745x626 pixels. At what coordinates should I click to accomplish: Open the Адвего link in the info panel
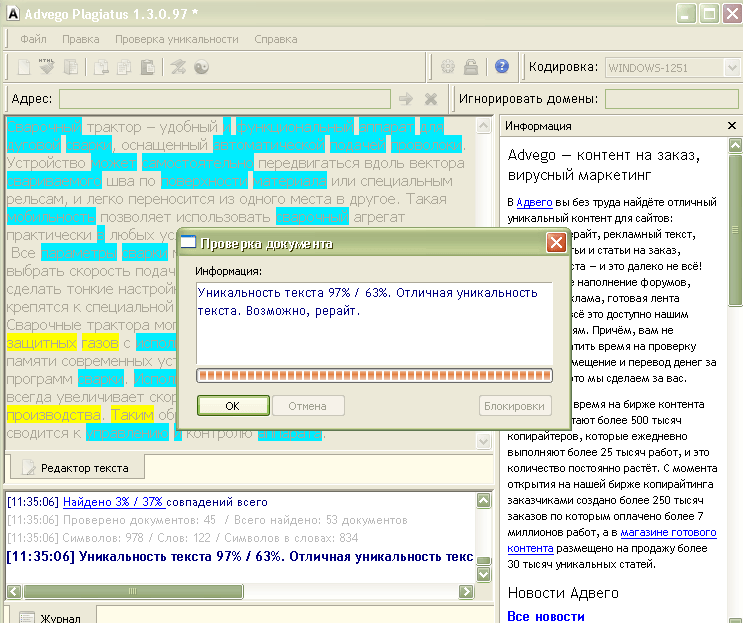pos(534,202)
